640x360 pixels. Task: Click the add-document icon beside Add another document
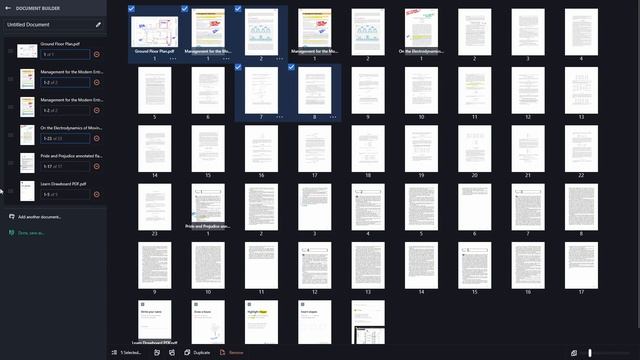click(11, 217)
